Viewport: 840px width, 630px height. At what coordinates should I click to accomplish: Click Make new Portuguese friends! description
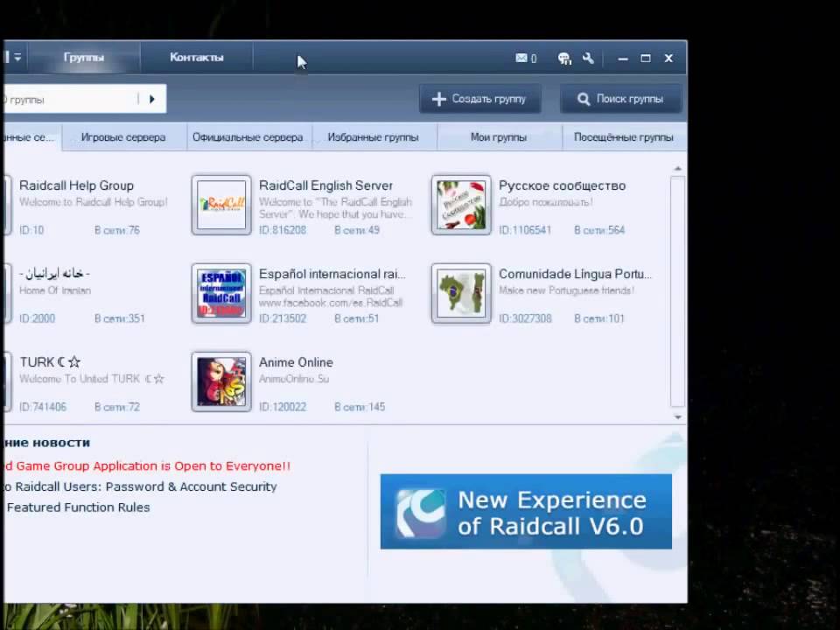point(566,290)
